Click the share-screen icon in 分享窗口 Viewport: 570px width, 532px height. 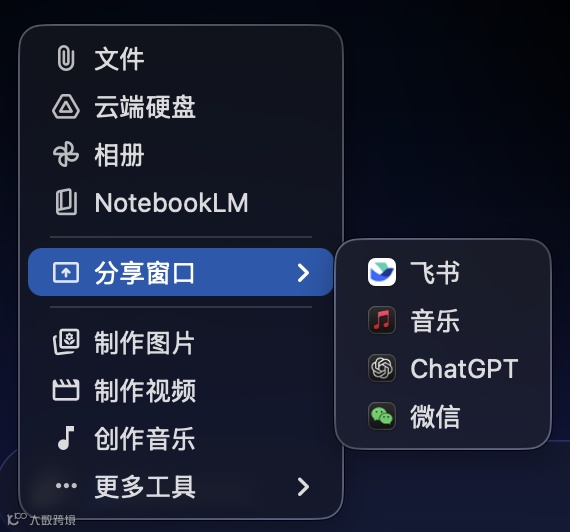coord(66,272)
